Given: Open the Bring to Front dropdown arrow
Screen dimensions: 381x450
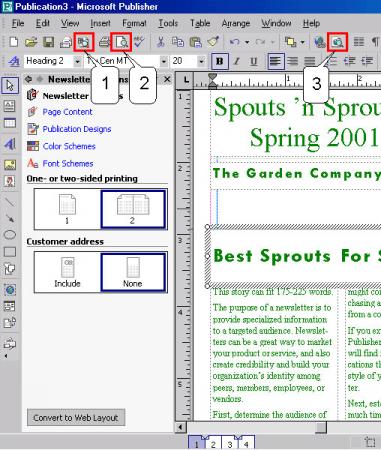Looking at the screenshot, I should coord(302,42).
